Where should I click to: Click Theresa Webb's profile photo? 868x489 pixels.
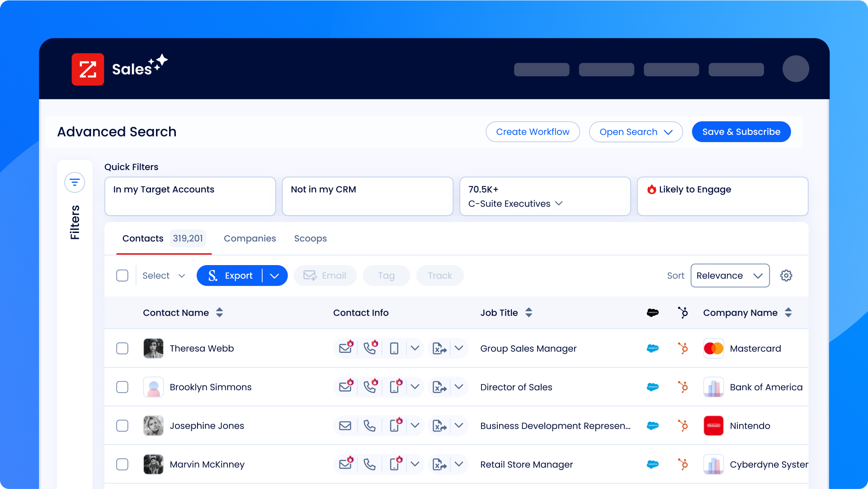pyautogui.click(x=153, y=348)
